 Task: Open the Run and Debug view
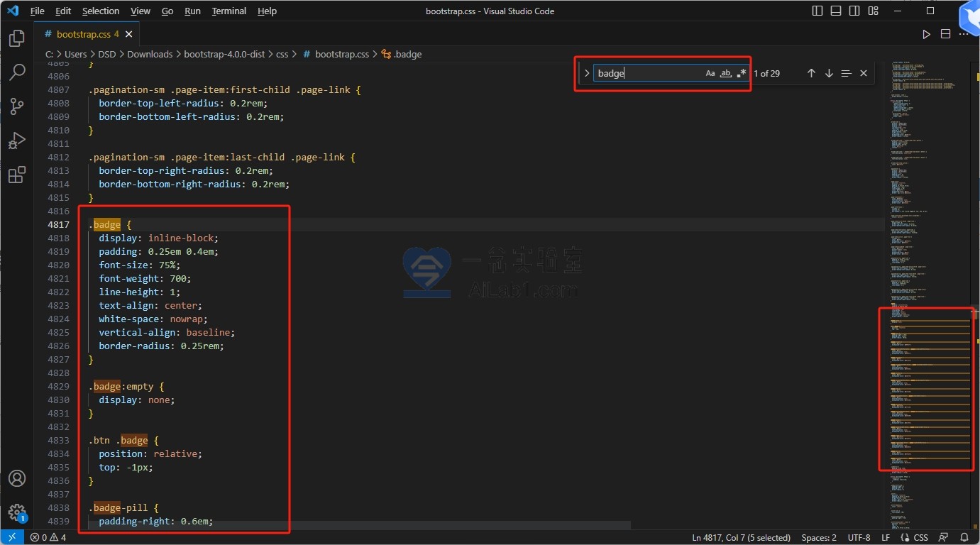click(17, 141)
